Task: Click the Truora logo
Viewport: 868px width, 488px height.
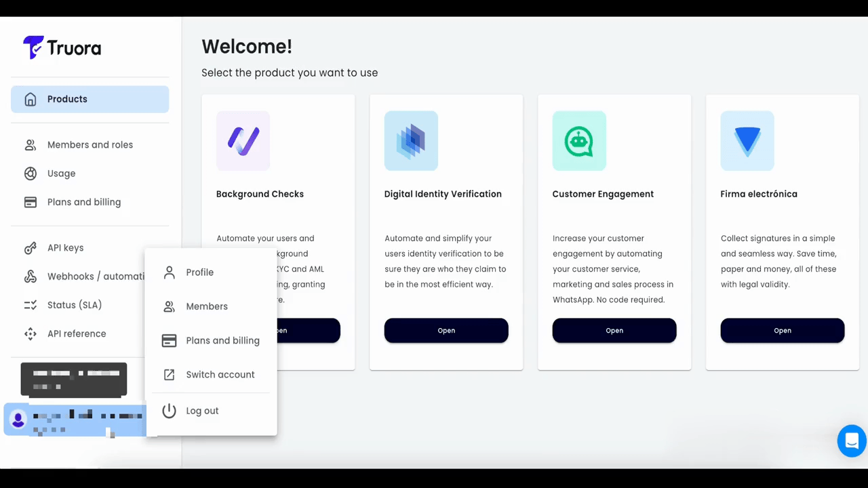Action: tap(62, 47)
